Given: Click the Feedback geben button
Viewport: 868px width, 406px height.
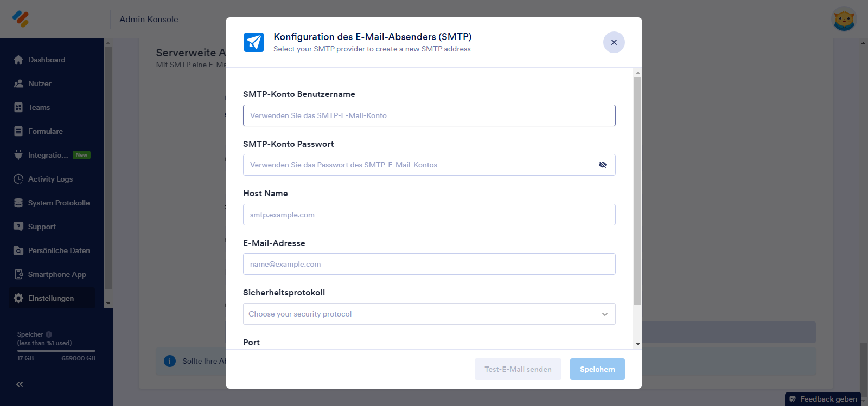Looking at the screenshot, I should coord(823,399).
